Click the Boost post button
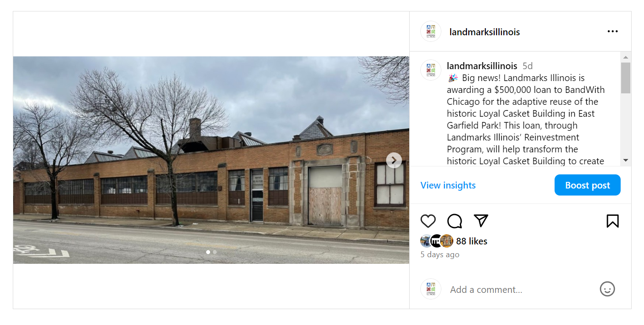This screenshot has width=644, height=325. [x=587, y=185]
